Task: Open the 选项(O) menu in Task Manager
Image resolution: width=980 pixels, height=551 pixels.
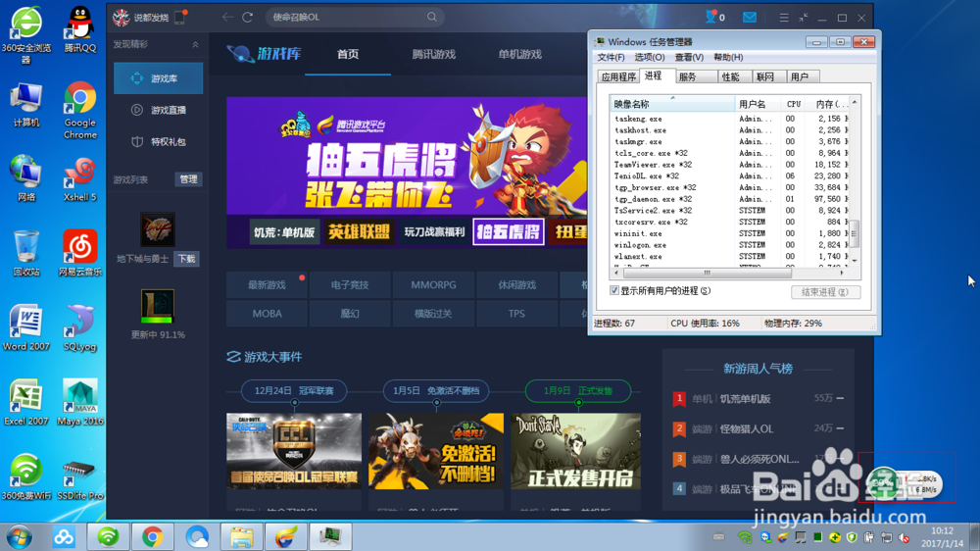Action: (649, 57)
